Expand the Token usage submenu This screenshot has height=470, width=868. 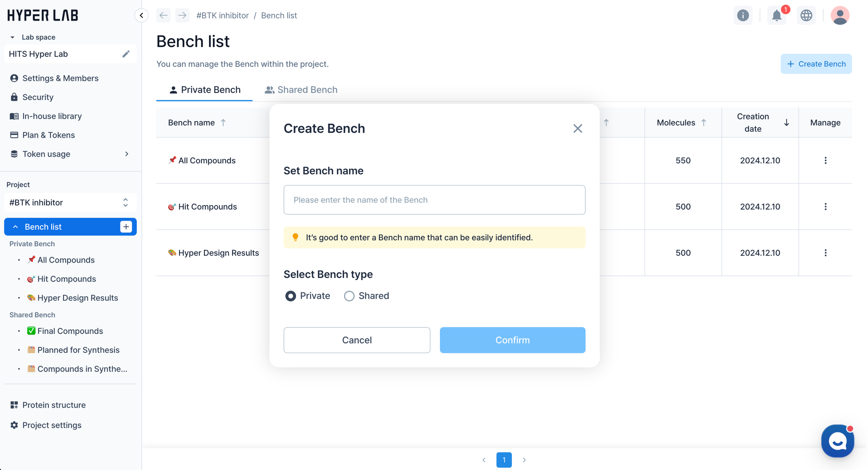pos(127,154)
